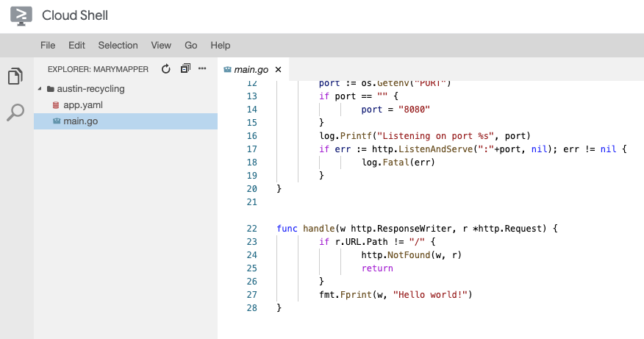The width and height of the screenshot is (644, 339).
Task: Open the Search magnifier in sidebar
Action: click(15, 113)
